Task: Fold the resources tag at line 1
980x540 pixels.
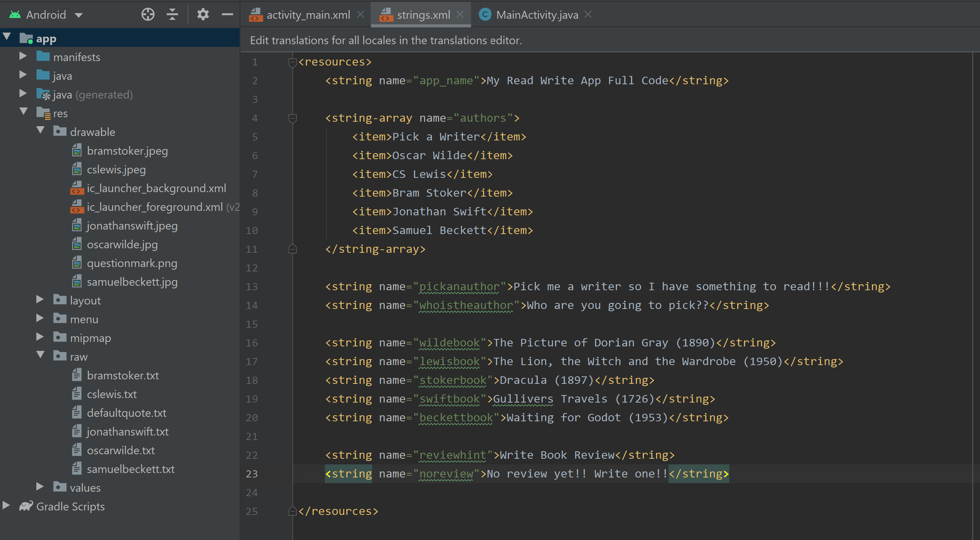Action: click(292, 62)
